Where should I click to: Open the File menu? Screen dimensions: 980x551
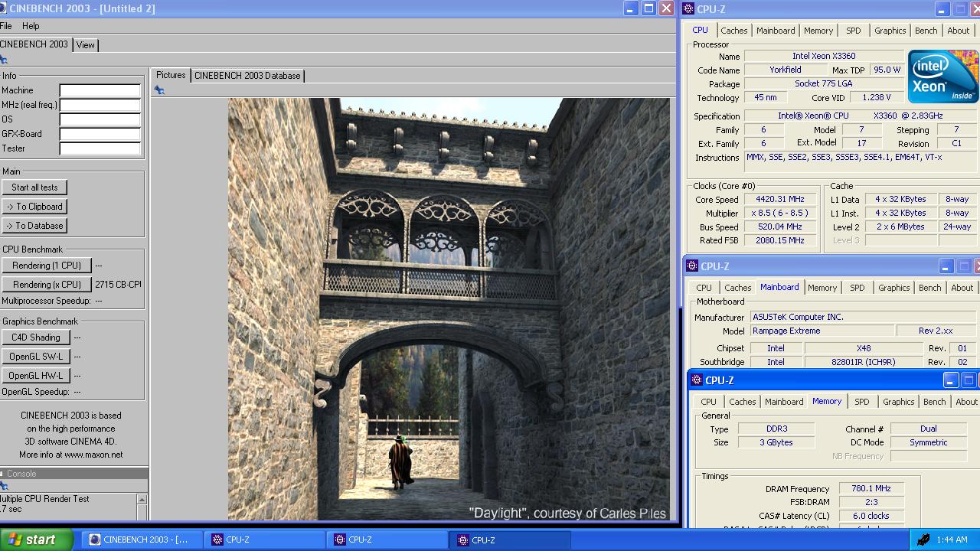[x=6, y=26]
